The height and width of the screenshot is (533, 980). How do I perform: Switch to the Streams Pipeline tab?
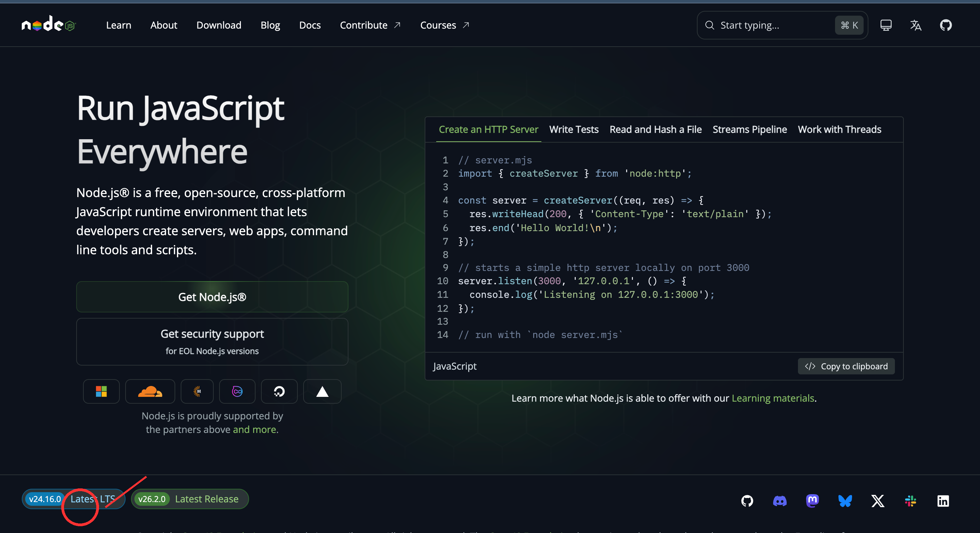click(749, 129)
